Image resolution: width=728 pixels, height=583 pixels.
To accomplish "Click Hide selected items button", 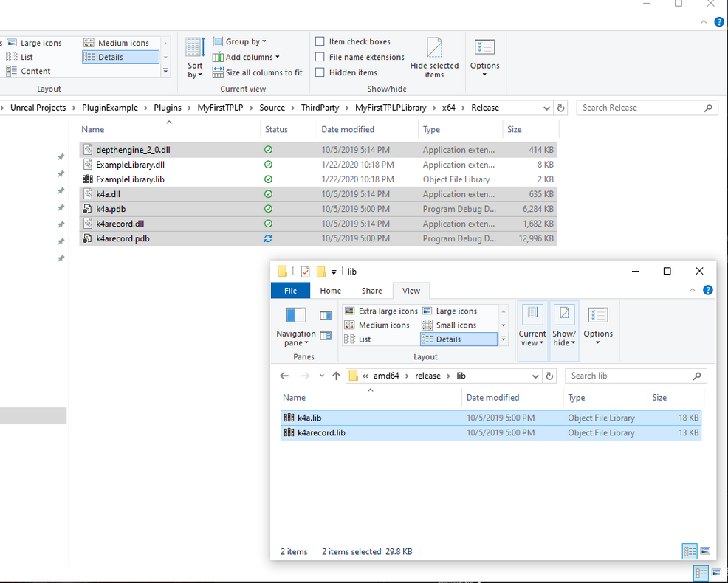I will [434, 58].
